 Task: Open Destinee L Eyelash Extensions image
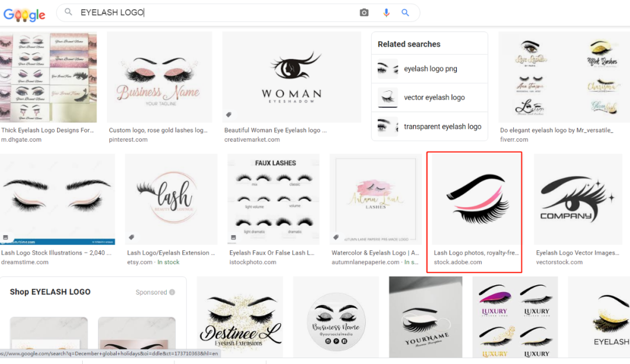(240, 317)
